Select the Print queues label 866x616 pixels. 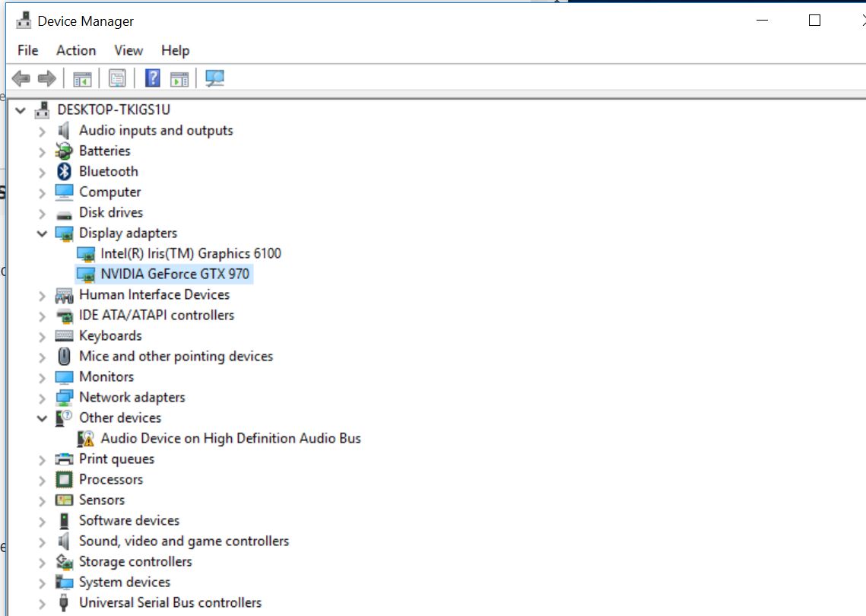(116, 459)
